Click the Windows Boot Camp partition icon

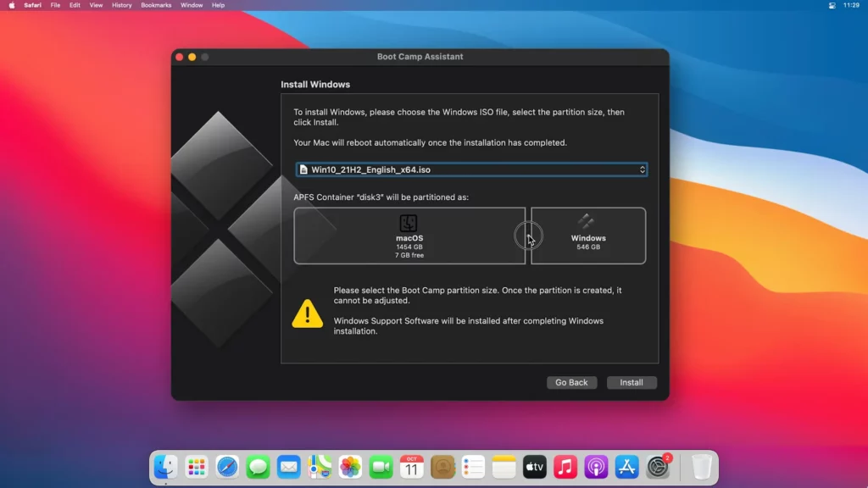click(587, 222)
